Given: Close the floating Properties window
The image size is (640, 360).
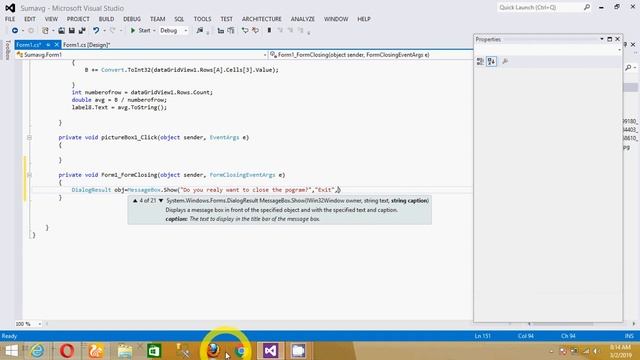Looking at the screenshot, I should point(618,39).
